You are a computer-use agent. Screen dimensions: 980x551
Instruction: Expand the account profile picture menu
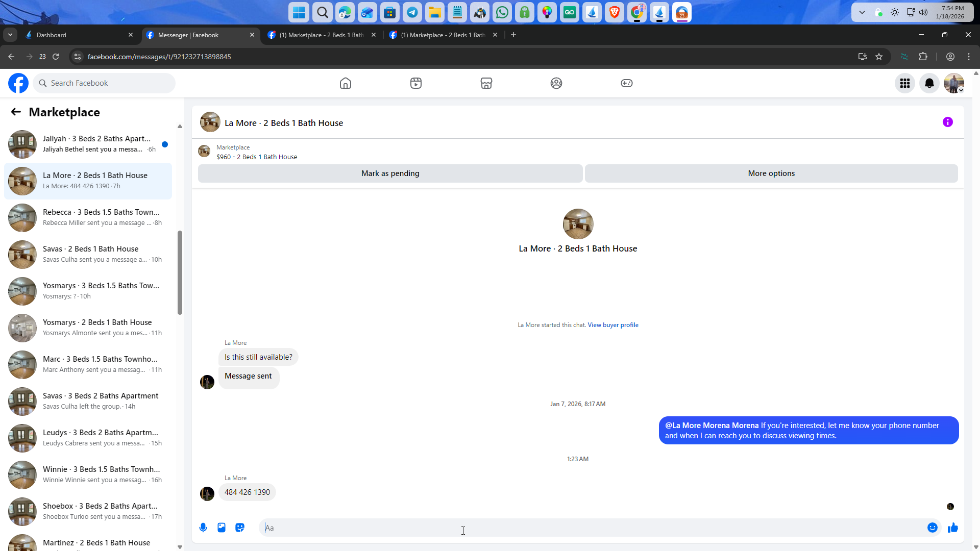tap(953, 83)
